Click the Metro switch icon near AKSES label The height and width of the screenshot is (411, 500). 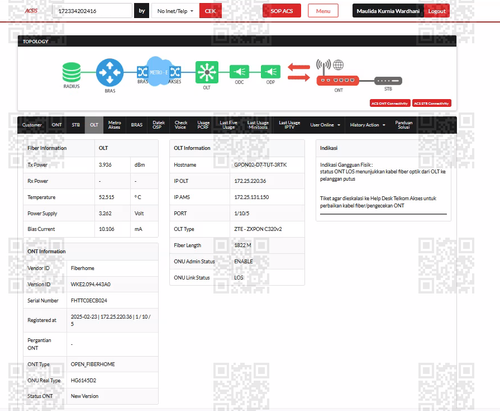point(175,72)
